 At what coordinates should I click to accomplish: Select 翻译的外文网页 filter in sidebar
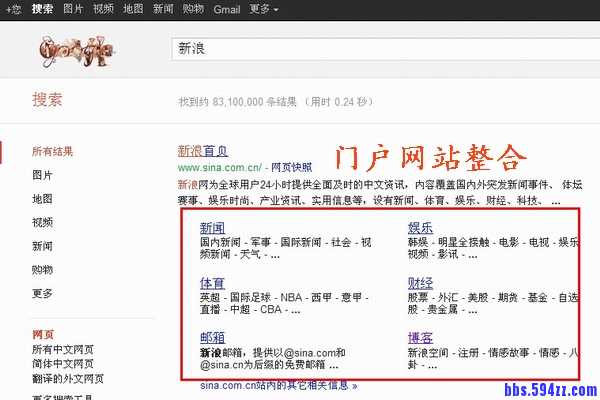tap(68, 379)
